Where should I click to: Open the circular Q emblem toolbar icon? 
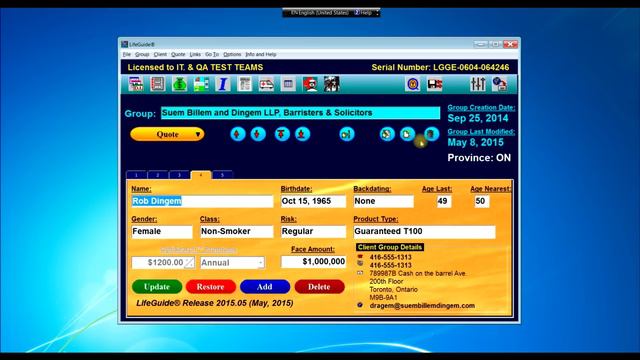[413, 84]
